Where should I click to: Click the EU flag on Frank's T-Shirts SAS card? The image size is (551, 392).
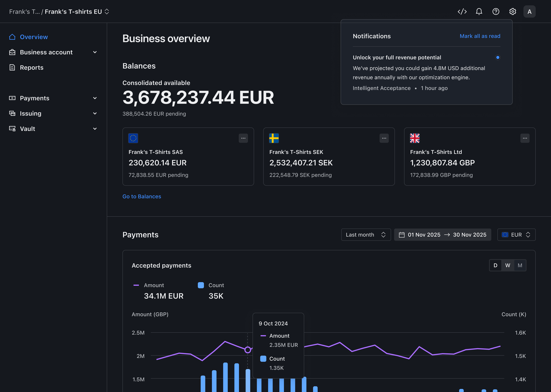[x=133, y=138]
